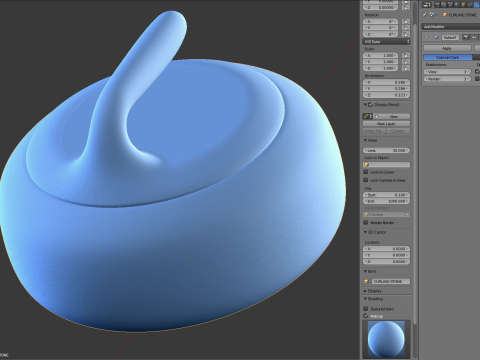Click the object icon in Lock to Object field

[x=367, y=165]
